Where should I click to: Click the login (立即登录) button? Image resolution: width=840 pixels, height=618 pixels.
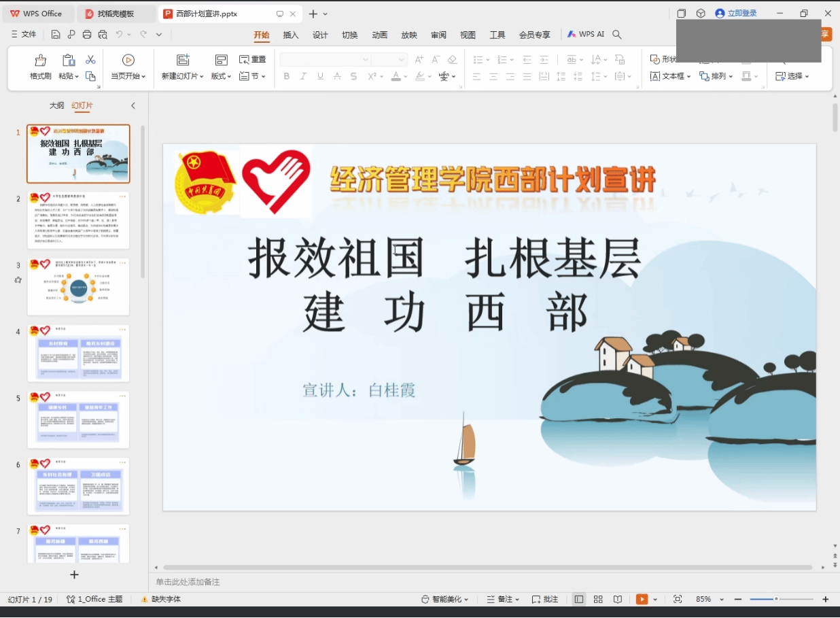tap(736, 14)
